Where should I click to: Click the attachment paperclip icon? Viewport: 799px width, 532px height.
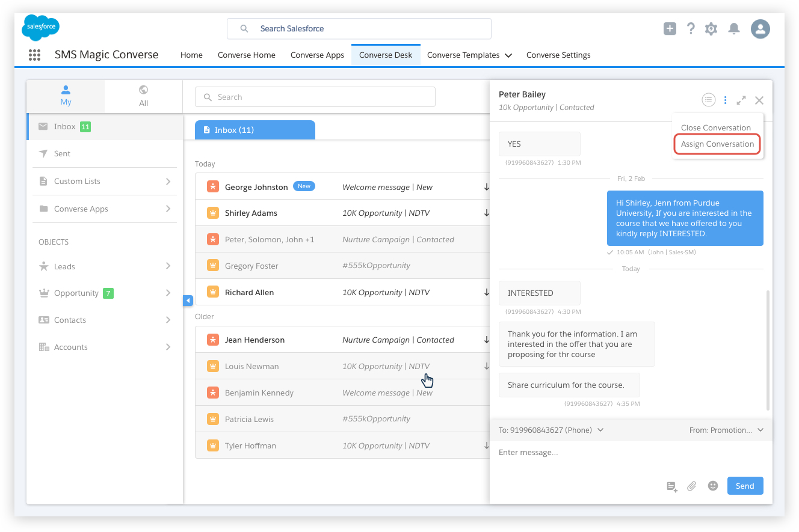click(x=692, y=486)
